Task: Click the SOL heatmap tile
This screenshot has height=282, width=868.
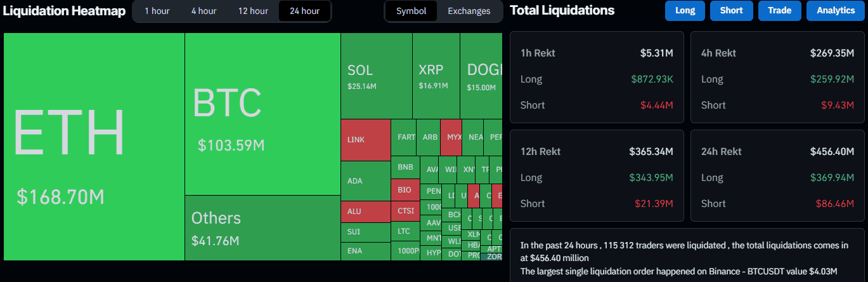Action: 377,76
